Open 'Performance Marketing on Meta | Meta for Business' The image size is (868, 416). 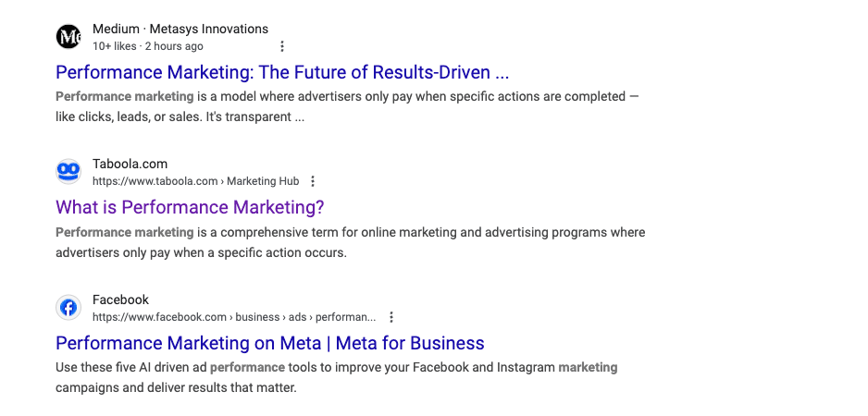pyautogui.click(x=270, y=343)
